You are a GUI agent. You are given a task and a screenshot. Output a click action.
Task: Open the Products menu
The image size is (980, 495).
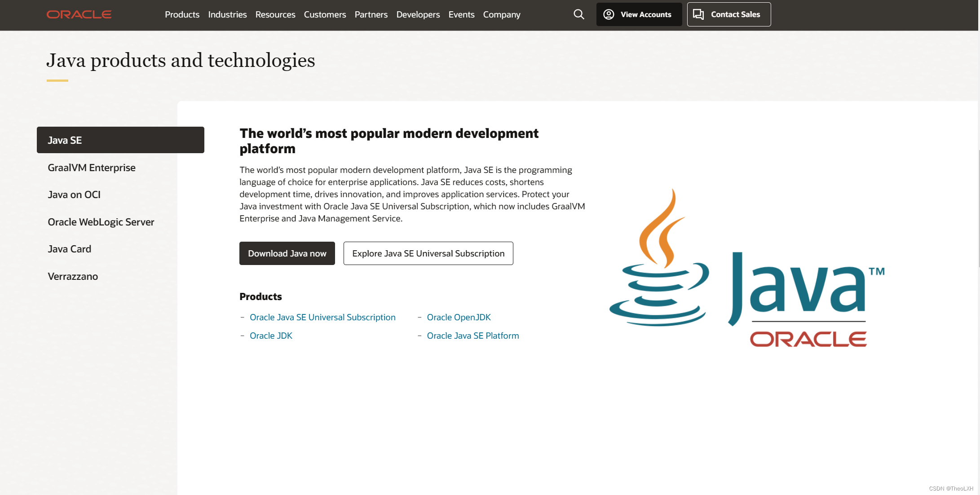(x=182, y=14)
